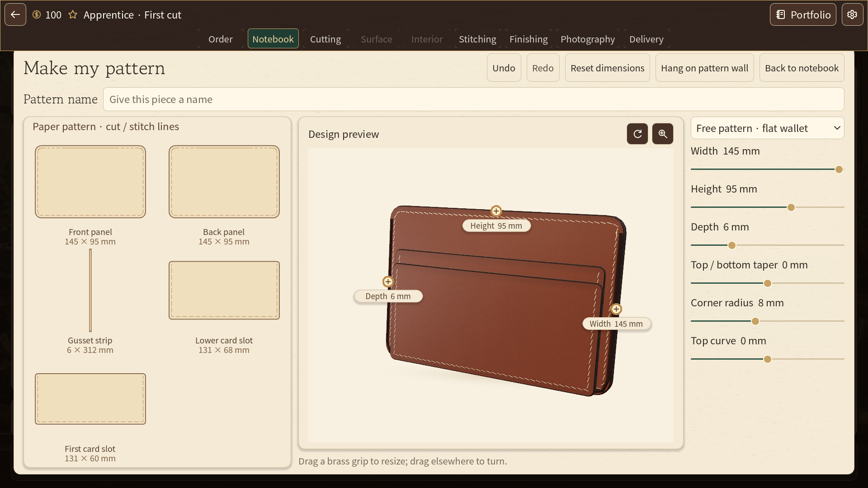
Task: Click the Height slider handle
Action: 791,207
